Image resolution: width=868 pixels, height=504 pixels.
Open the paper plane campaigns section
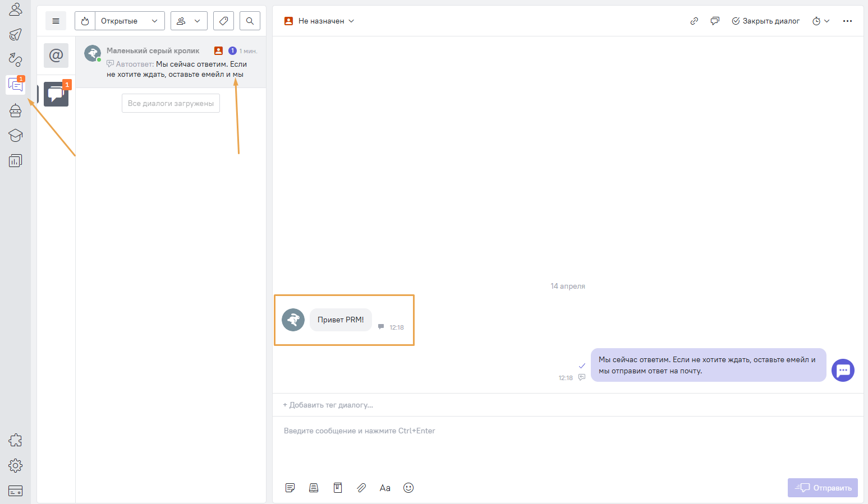pos(15,35)
